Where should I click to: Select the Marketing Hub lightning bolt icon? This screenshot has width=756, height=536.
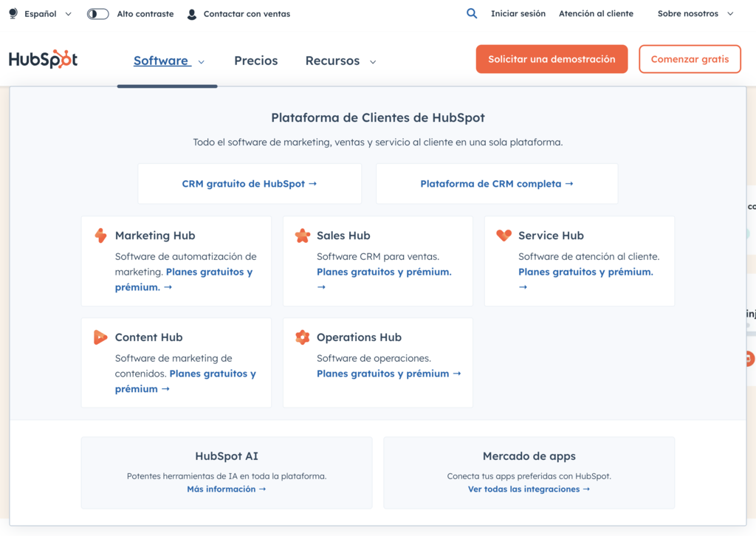click(x=100, y=235)
